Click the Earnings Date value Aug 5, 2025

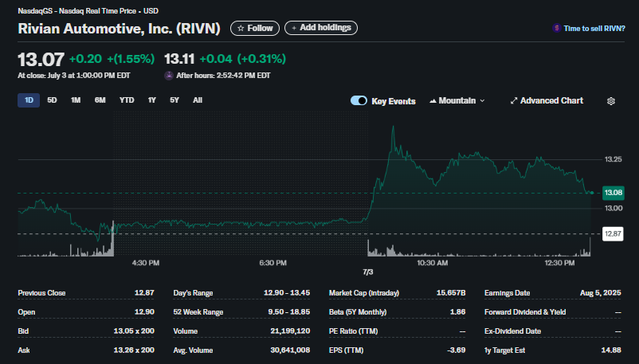[x=600, y=293]
